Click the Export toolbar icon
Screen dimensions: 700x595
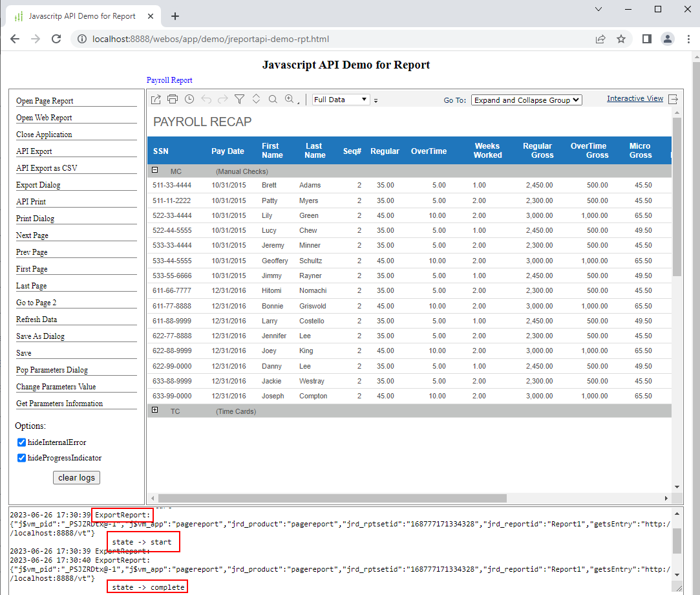point(155,99)
